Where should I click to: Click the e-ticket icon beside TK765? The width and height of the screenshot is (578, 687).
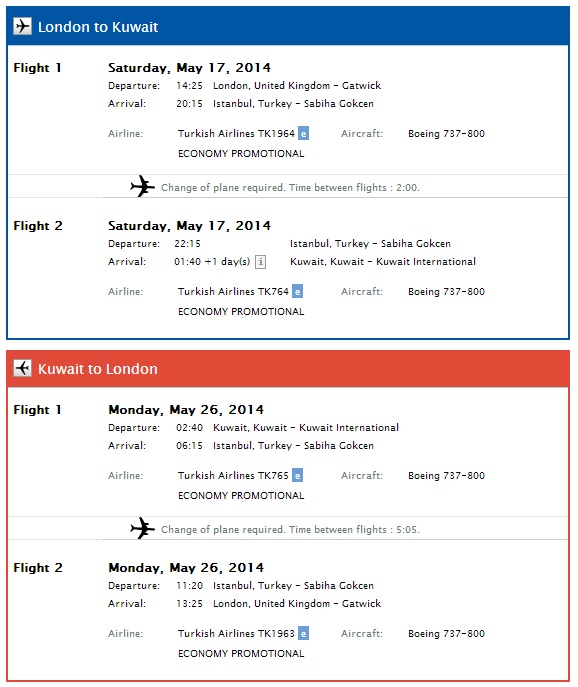tap(298, 475)
